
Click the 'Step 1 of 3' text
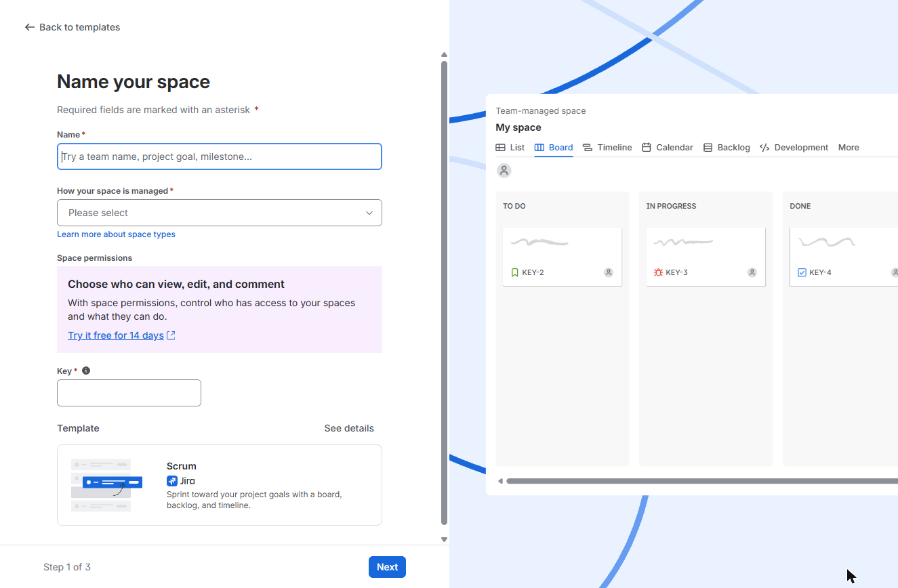(x=67, y=567)
